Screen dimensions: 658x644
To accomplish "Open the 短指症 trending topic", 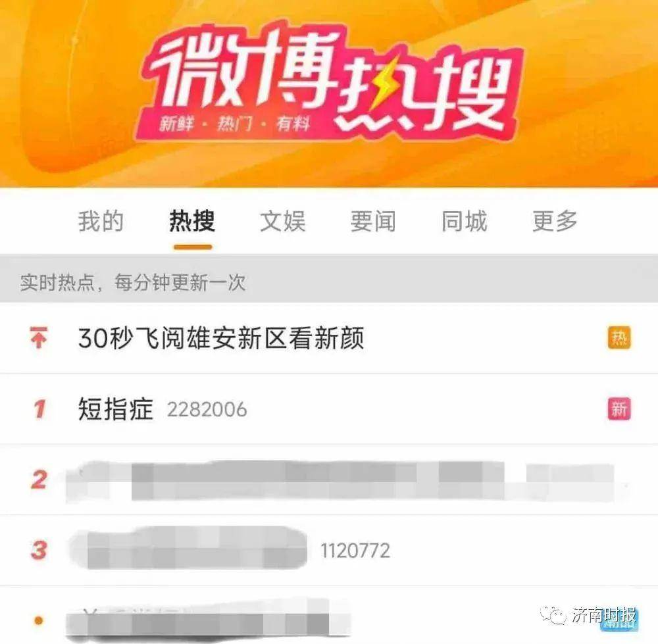I will click(329, 409).
